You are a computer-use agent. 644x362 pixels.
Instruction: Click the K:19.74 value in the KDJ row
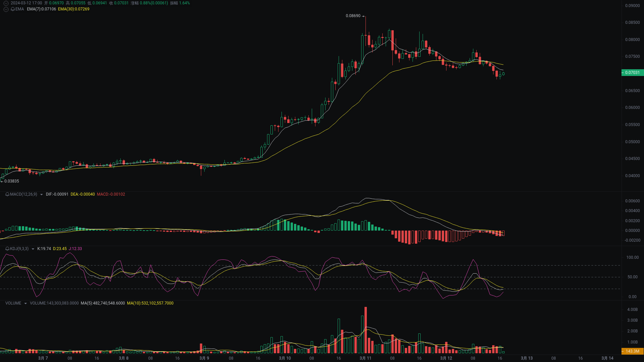pyautogui.click(x=44, y=249)
